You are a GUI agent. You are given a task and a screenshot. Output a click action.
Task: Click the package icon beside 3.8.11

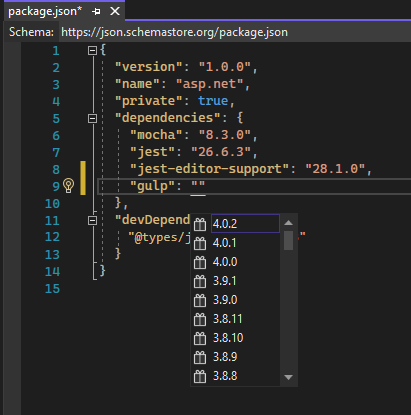pos(200,319)
